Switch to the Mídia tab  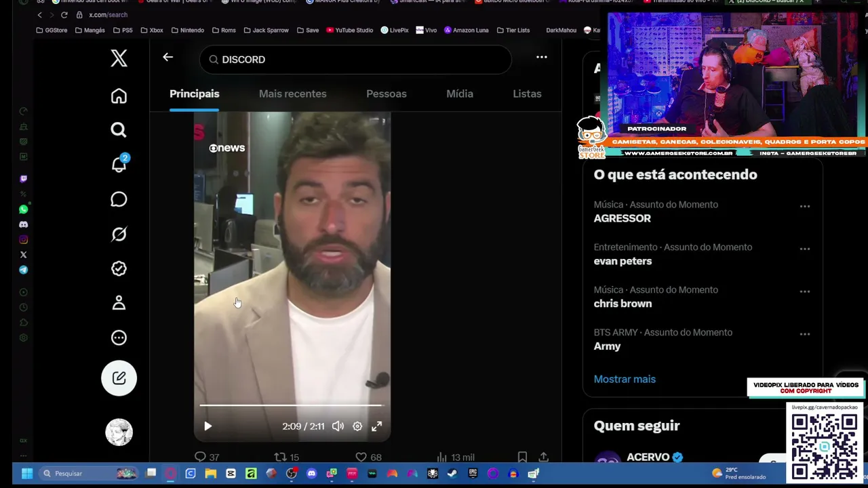(x=460, y=94)
